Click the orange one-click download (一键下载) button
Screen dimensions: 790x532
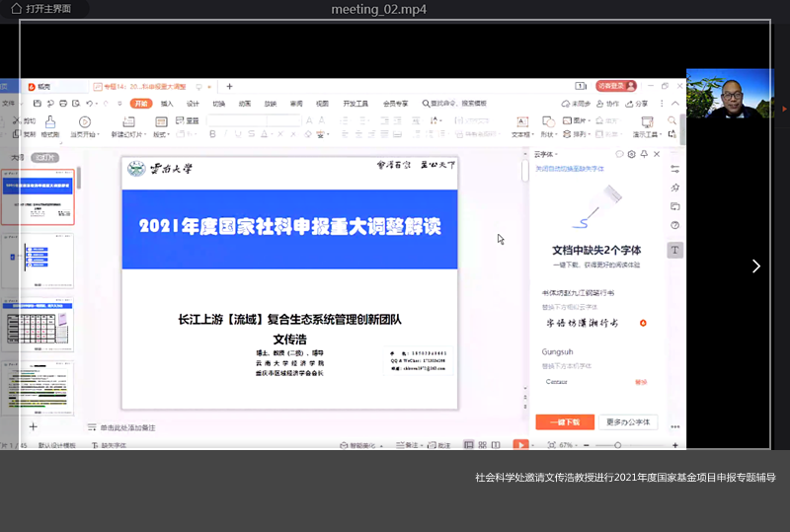coord(564,421)
